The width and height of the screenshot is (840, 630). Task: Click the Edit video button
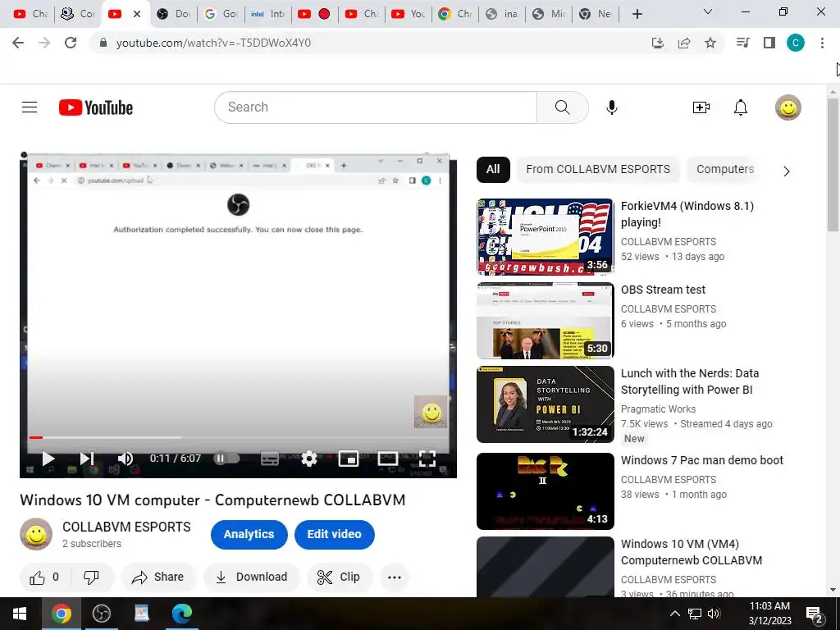click(334, 534)
